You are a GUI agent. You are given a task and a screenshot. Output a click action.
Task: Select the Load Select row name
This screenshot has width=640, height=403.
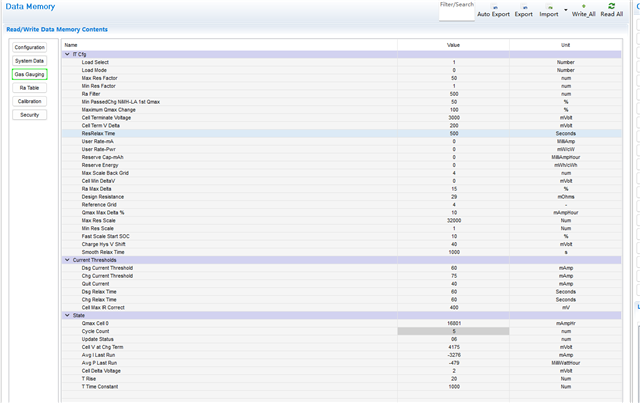coord(95,62)
